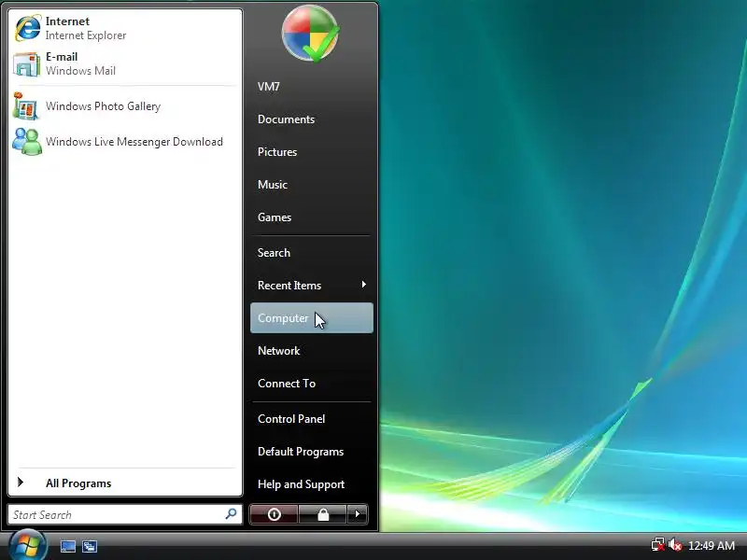This screenshot has width=747, height=560.
Task: Click the taskbar clock 12:49 AM
Action: tap(712, 546)
